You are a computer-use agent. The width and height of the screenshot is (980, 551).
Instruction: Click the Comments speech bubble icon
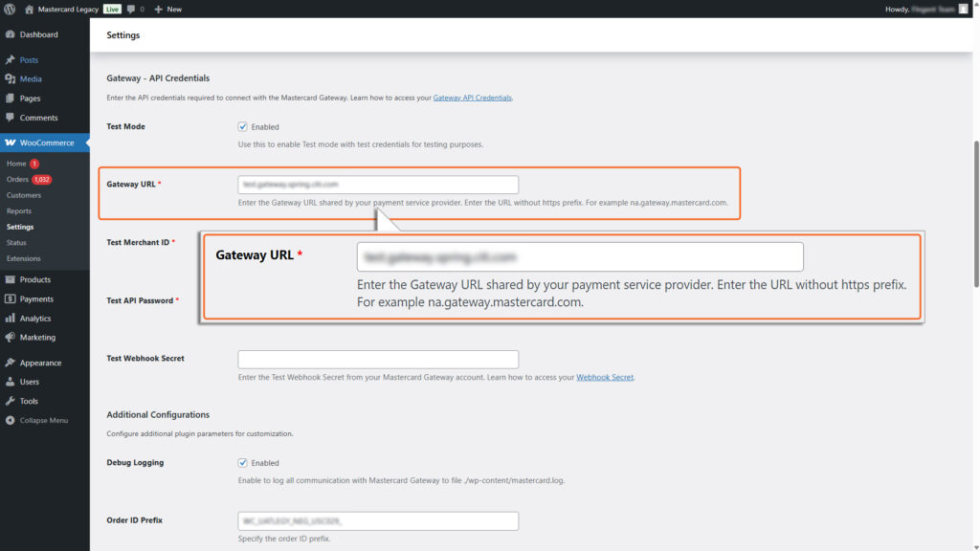[12, 119]
